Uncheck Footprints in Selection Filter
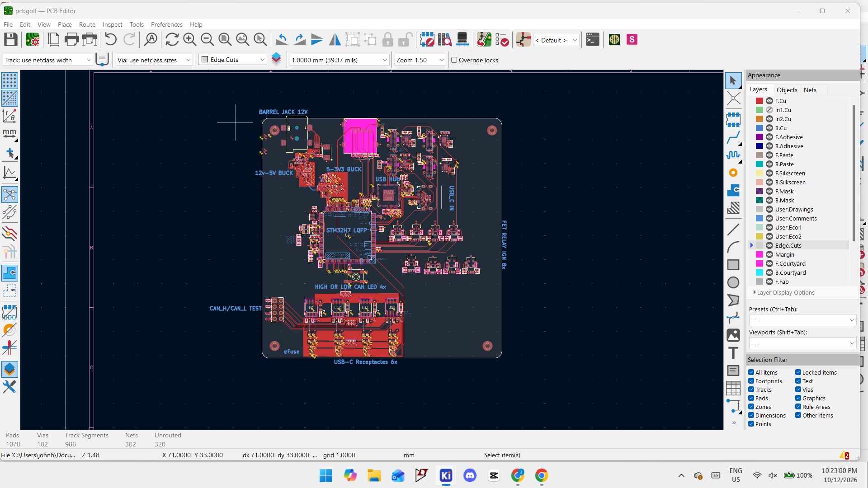Screen dimensions: 868x488 coord(751,381)
